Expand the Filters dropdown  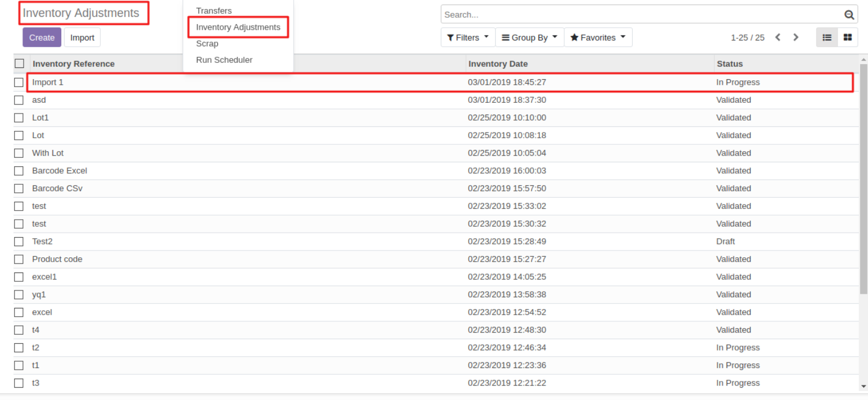tap(468, 38)
